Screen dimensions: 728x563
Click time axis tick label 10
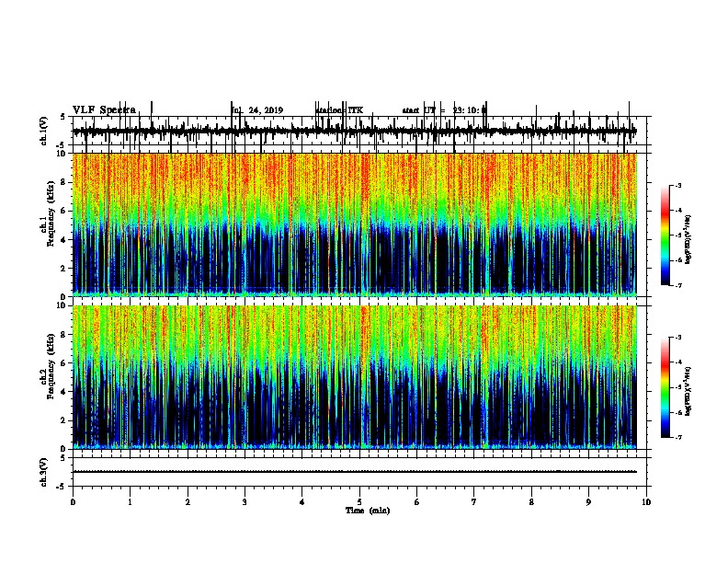click(646, 502)
